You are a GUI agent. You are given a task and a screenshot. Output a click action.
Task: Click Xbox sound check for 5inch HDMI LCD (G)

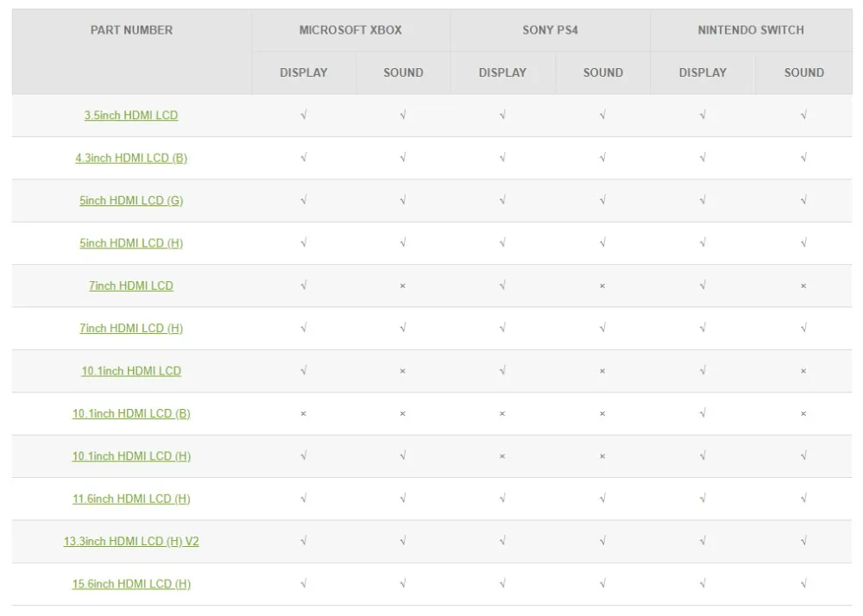tap(403, 199)
